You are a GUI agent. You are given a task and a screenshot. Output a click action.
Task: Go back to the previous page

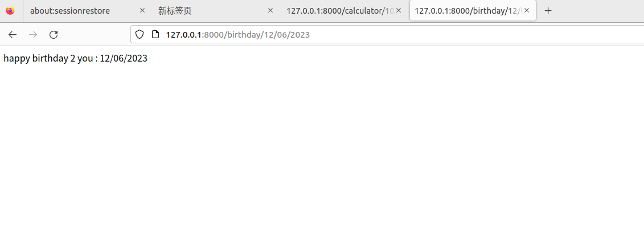click(x=13, y=35)
